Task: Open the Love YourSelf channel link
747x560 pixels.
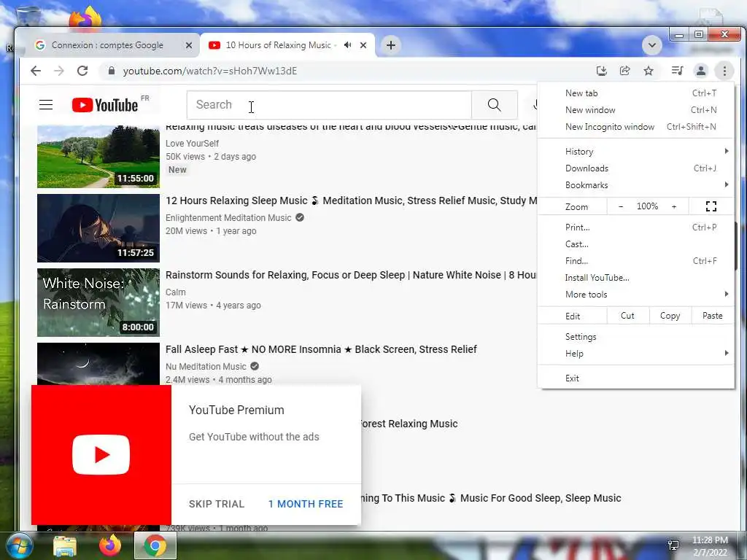Action: [192, 144]
